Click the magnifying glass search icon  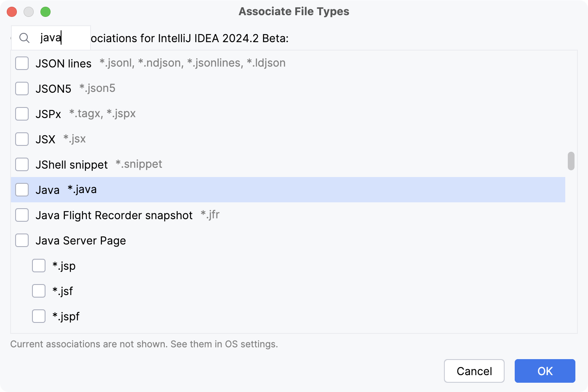click(x=24, y=38)
